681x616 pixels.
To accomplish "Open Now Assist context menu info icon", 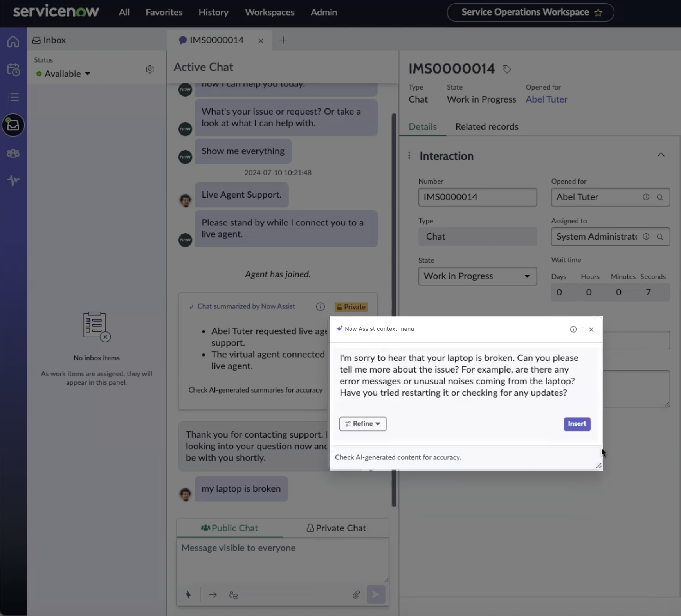I will [x=573, y=330].
